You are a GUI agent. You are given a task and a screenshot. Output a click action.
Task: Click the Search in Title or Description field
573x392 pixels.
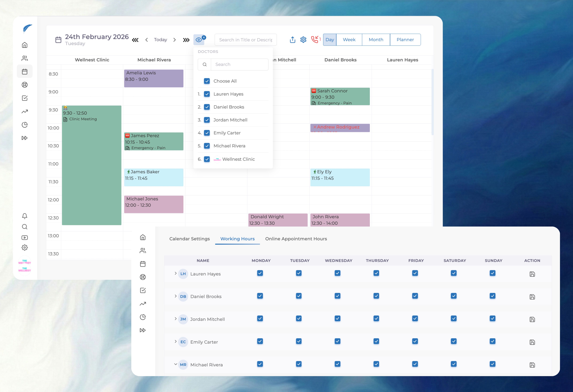click(246, 39)
